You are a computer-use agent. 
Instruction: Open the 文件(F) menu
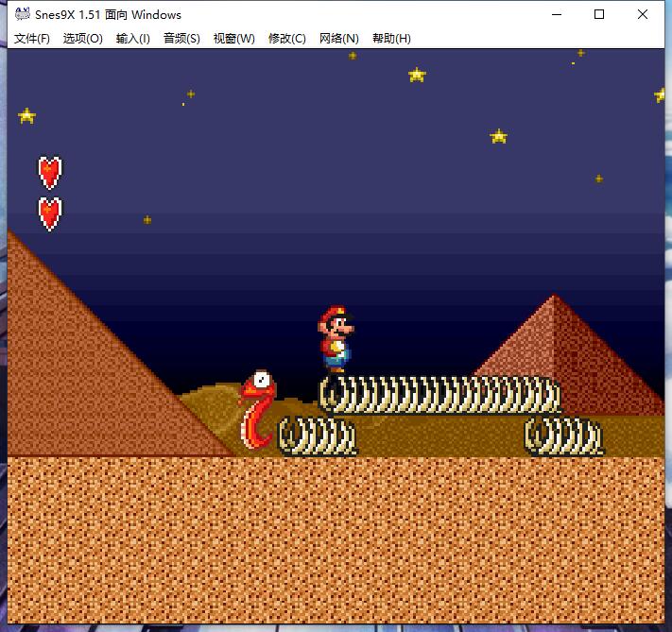(x=32, y=39)
